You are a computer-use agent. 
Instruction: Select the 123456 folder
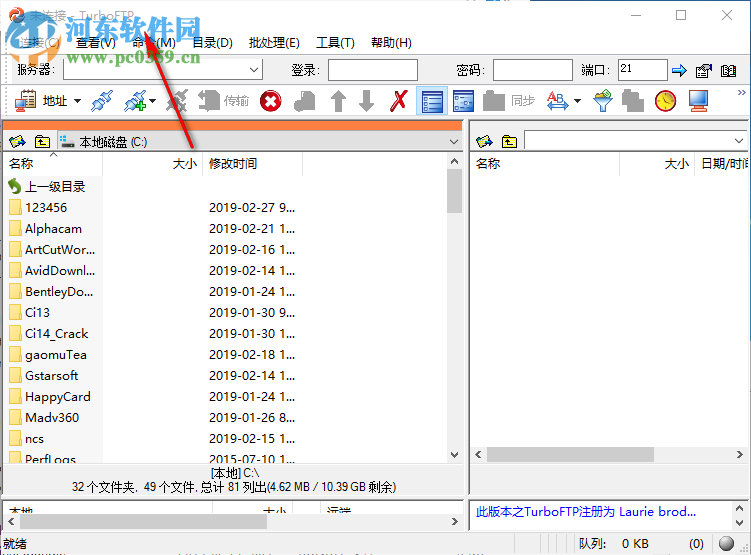(38, 207)
